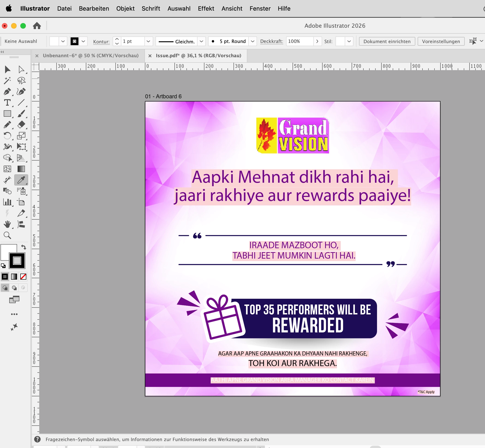Click the Deckkraft label link

[x=272, y=41]
